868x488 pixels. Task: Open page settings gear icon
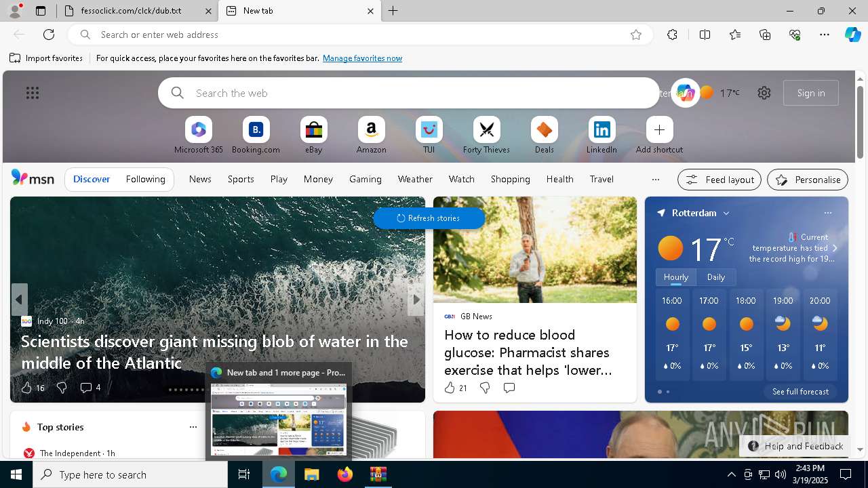[x=764, y=93]
